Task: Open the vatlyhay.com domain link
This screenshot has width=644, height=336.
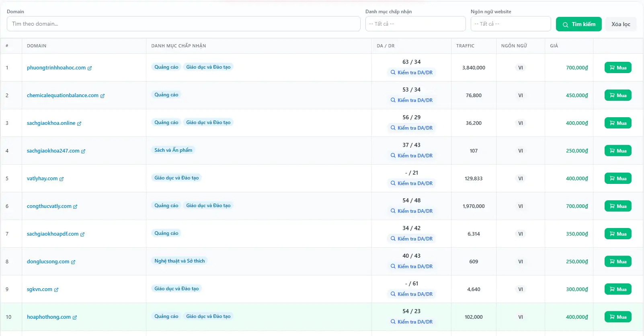Action: 42,179
